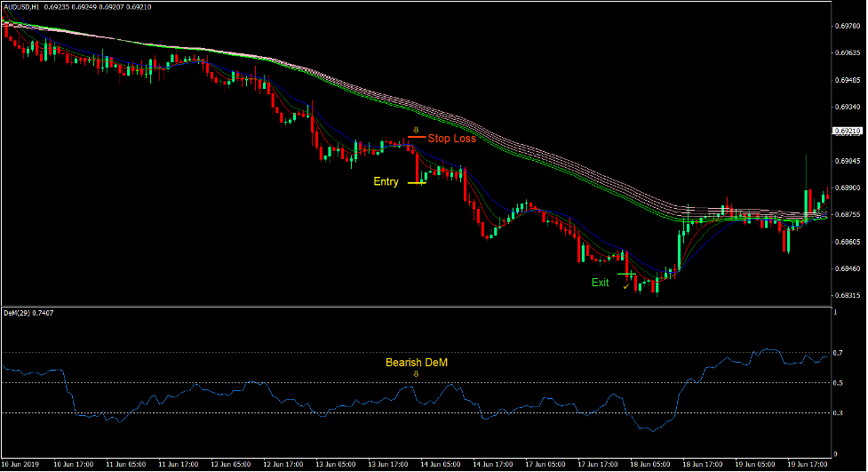Image resolution: width=868 pixels, height=472 pixels.
Task: Select the 0.68605 price axis label
Action: [847, 242]
